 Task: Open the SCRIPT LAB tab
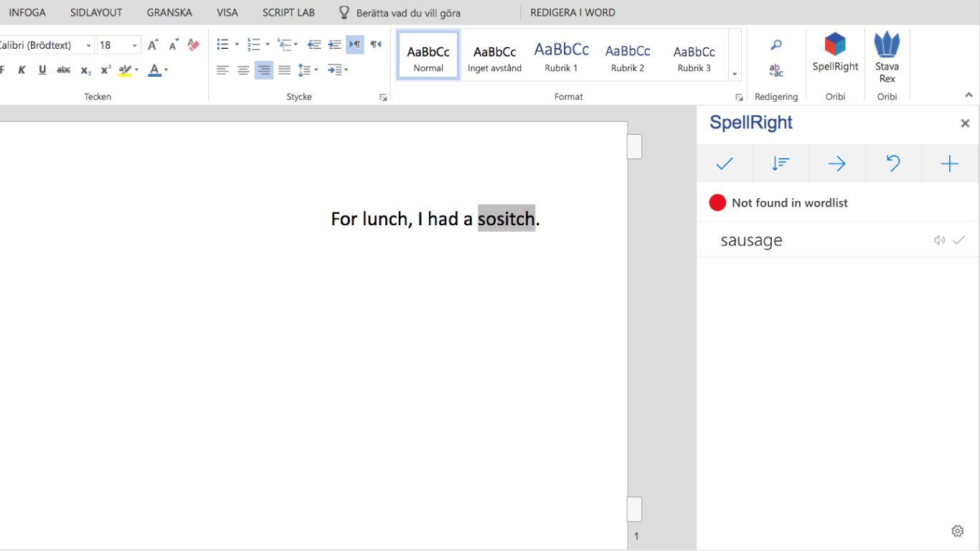pos(288,12)
